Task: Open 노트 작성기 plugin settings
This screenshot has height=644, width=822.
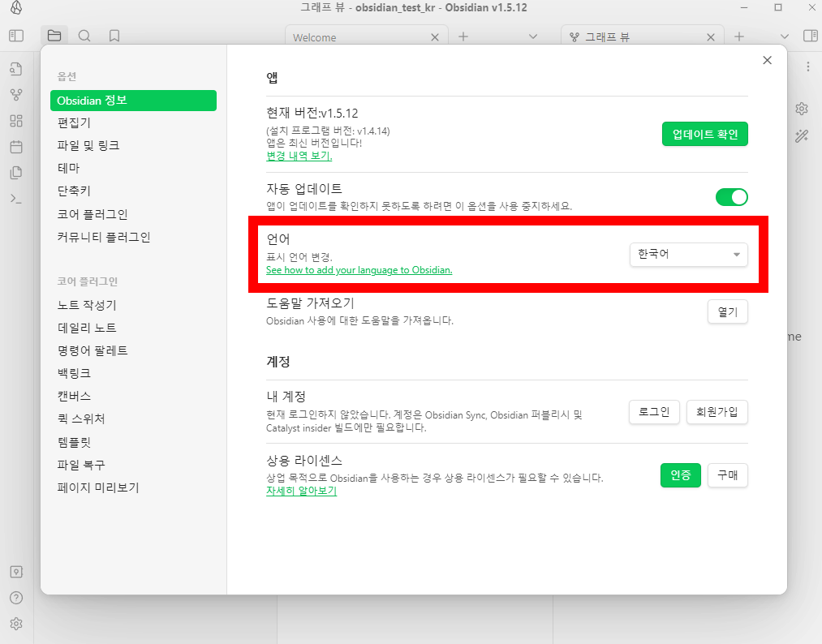Action: [x=133, y=305]
